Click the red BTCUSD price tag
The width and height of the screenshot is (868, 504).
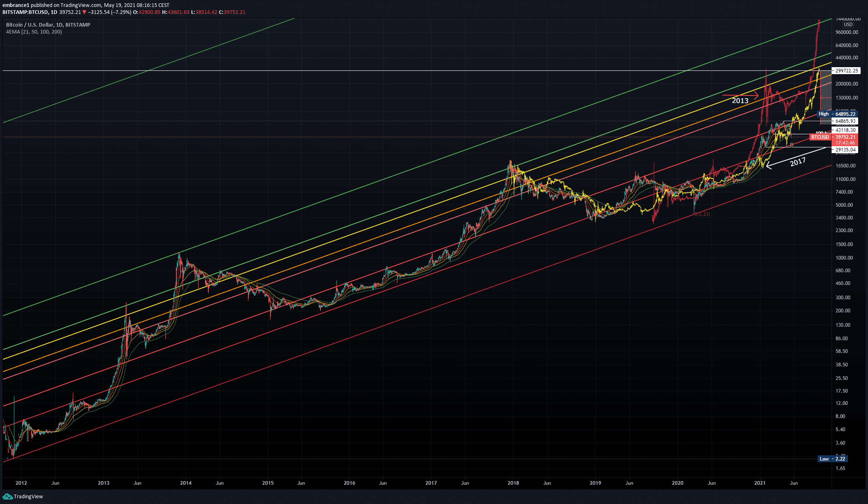821,137
